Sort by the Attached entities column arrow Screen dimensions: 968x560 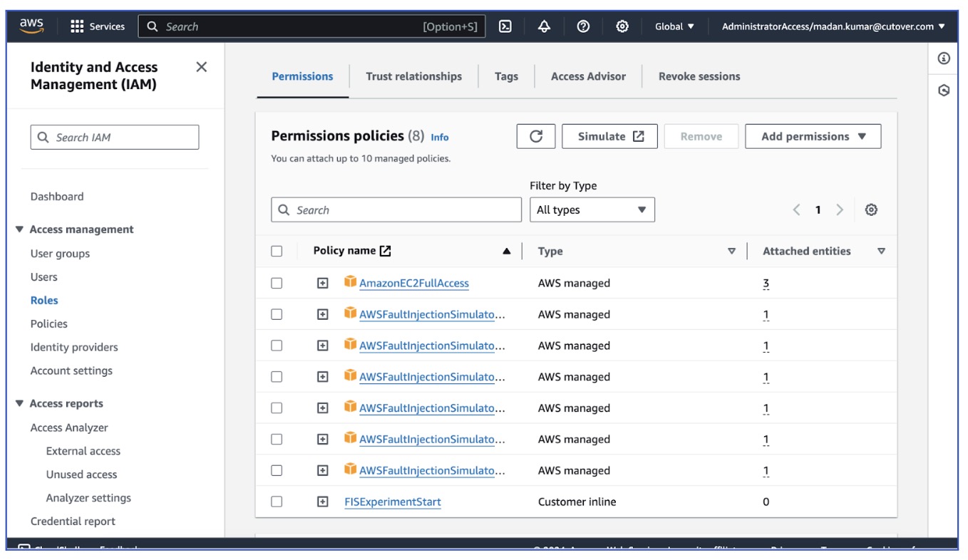(x=882, y=252)
